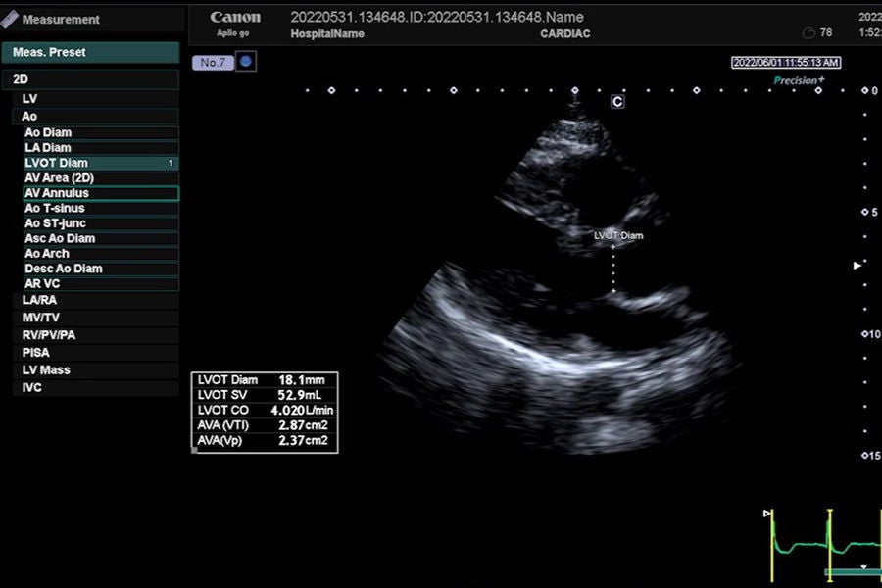This screenshot has height=588, width=882.
Task: Click the first yellow ECG cursor line
Action: click(772, 545)
